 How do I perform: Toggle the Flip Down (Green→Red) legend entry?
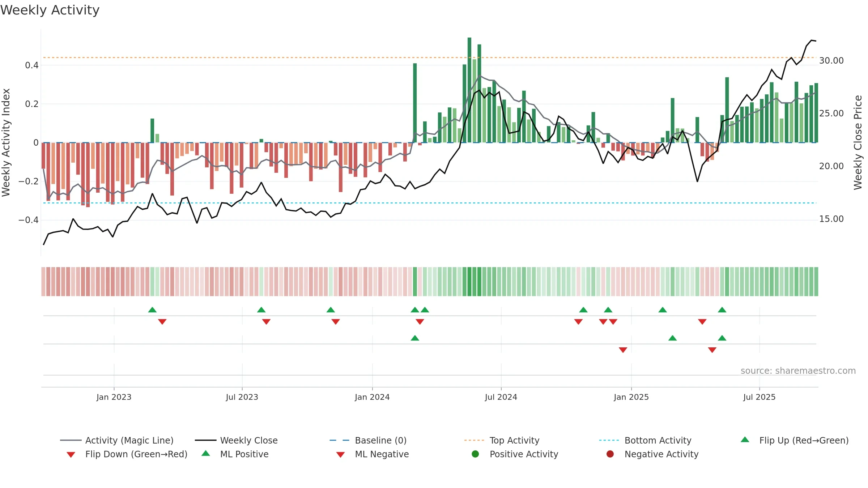coord(127,454)
